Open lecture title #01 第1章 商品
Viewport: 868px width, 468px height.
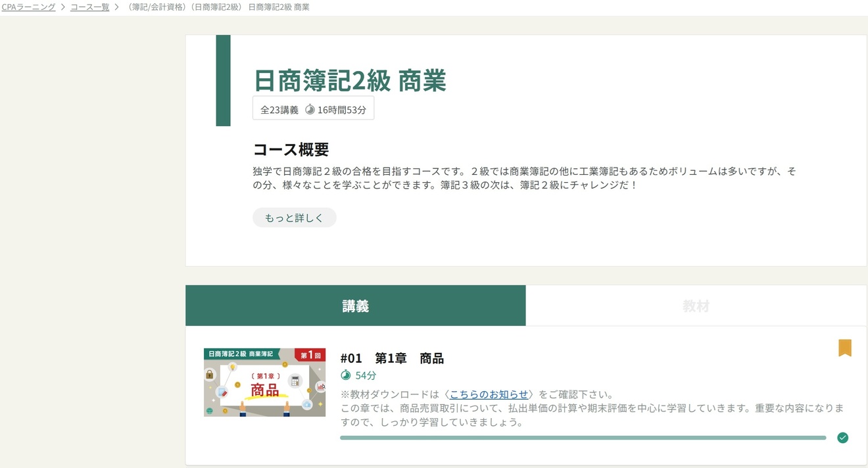[392, 358]
